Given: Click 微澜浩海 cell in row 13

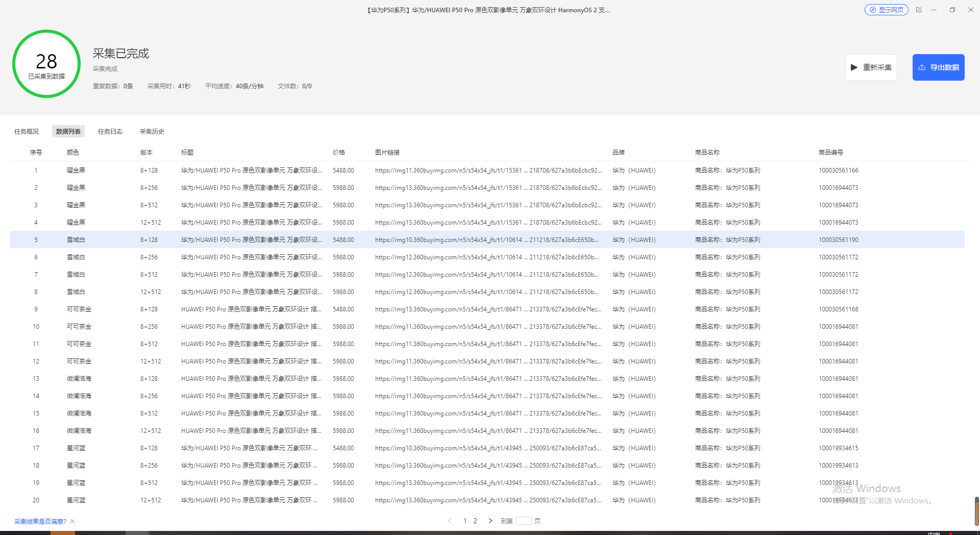Looking at the screenshot, I should [x=79, y=379].
